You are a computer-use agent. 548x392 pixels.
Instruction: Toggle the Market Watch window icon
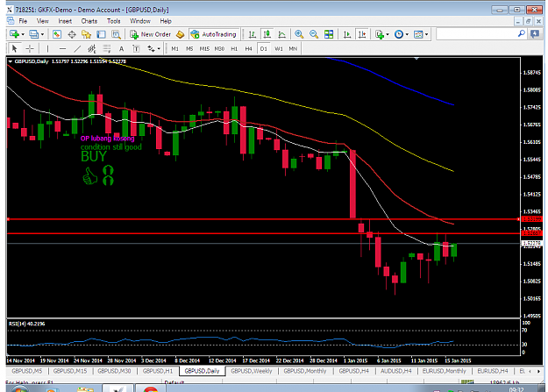point(57,34)
